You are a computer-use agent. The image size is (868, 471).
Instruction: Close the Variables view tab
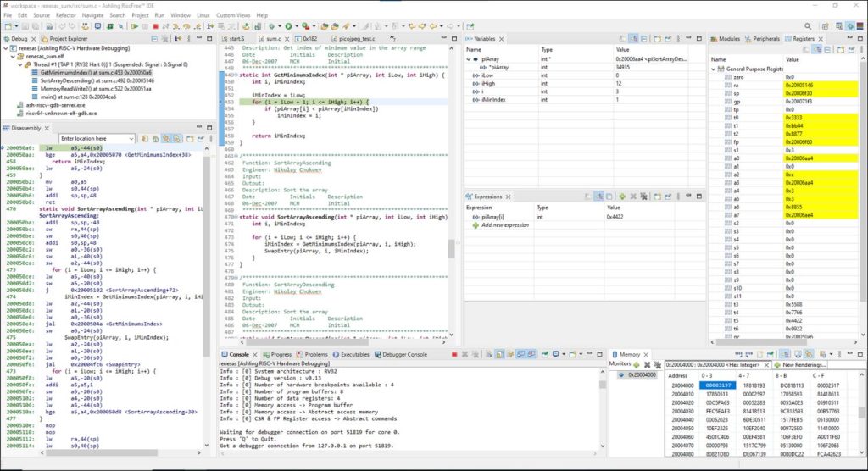pos(501,39)
